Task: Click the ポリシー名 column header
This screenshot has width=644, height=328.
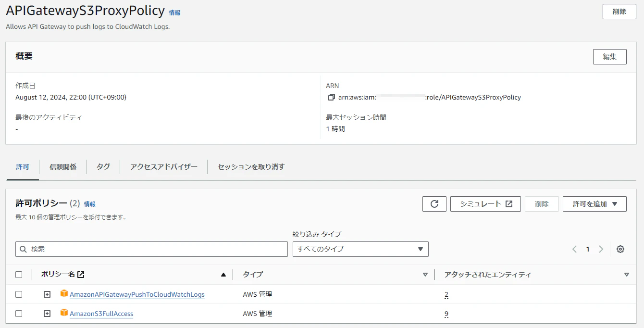Action: 58,275
